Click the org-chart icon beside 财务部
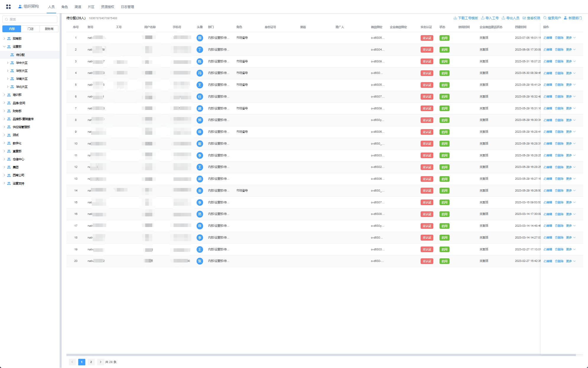Image resolution: width=588 pixels, height=368 pixels. (9, 111)
